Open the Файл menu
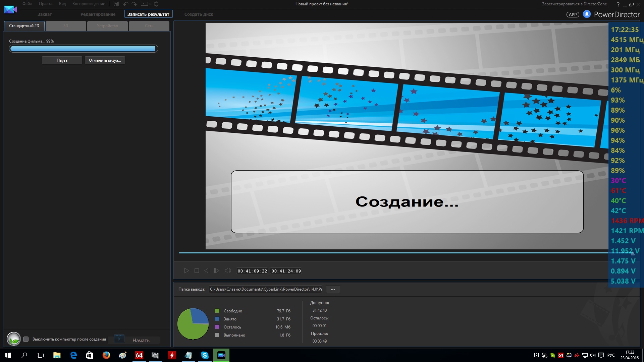Screen dimensions: 644x362 coord(27,4)
